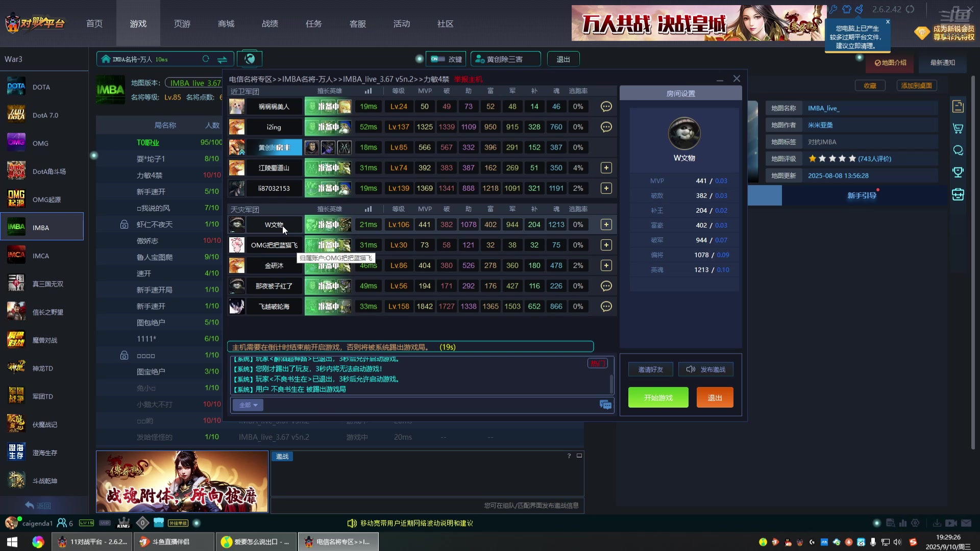
Task: Open Windows Start menu
Action: point(12,542)
